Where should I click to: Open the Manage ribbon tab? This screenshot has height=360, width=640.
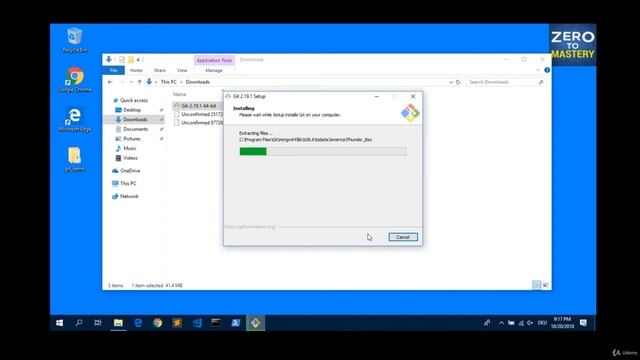(214, 71)
